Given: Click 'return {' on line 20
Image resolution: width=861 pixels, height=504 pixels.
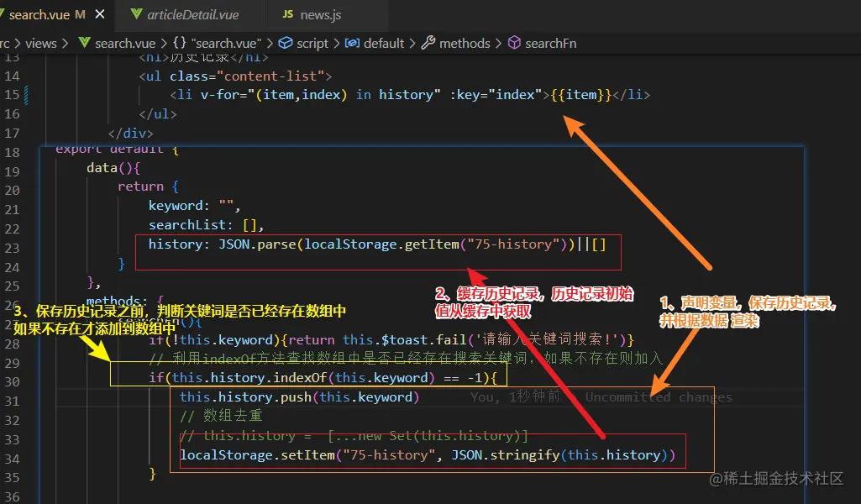Looking at the screenshot, I should 148,186.
